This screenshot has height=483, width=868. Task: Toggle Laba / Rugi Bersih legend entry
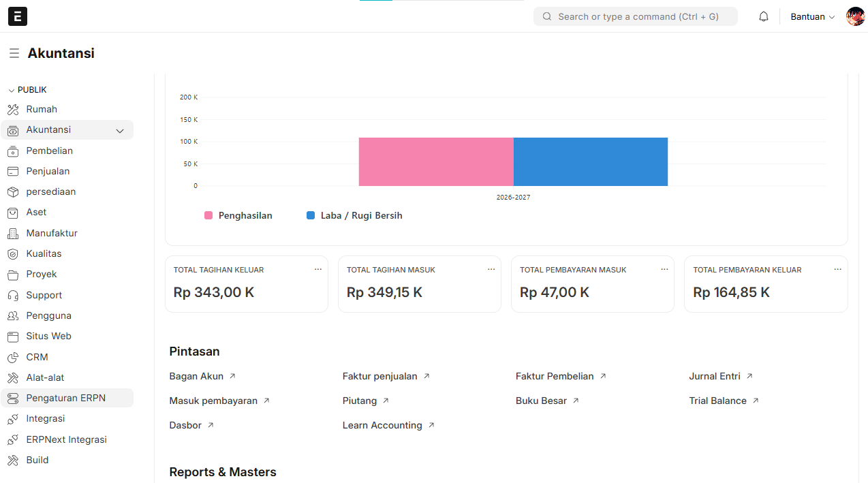[354, 215]
